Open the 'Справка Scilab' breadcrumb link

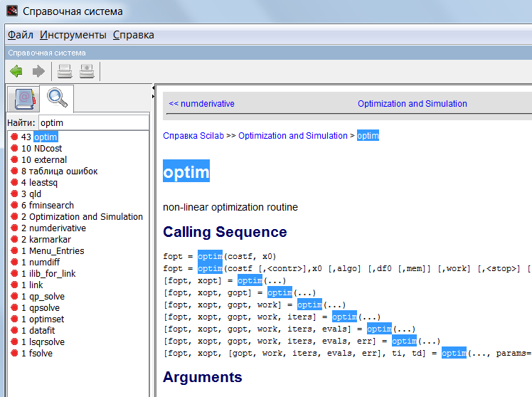193,136
